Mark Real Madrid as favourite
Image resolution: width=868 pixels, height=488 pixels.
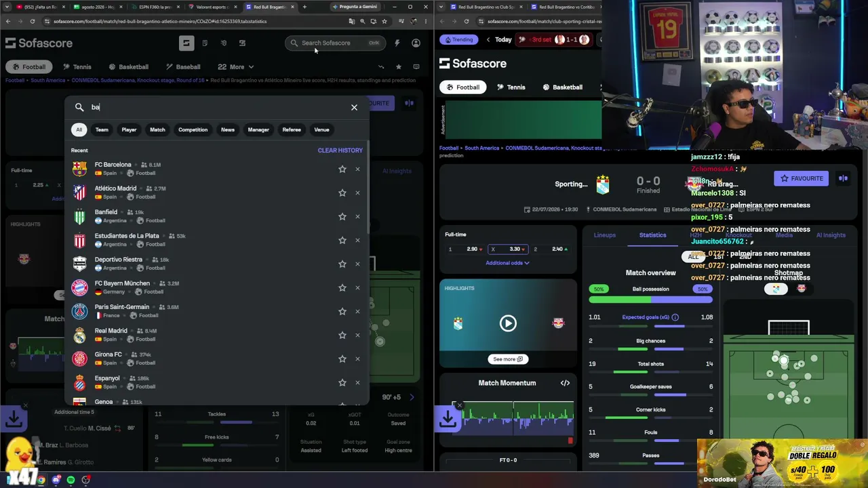pyautogui.click(x=342, y=335)
